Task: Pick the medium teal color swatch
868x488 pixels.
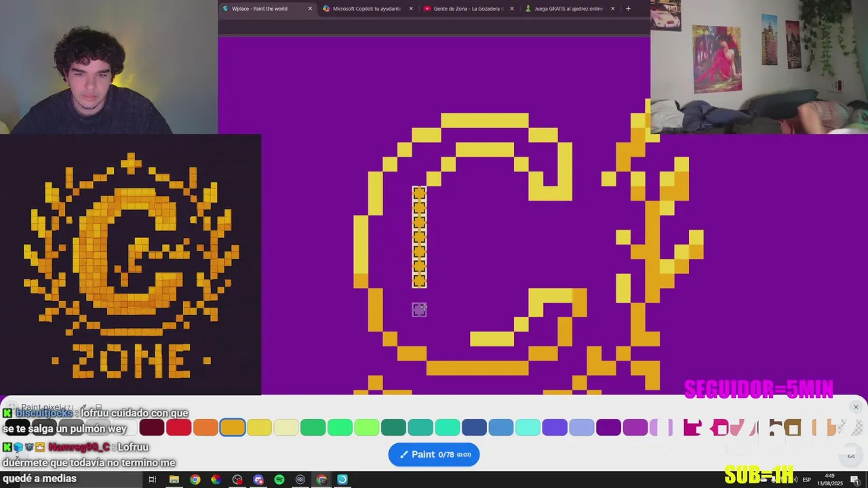Action: point(420,427)
